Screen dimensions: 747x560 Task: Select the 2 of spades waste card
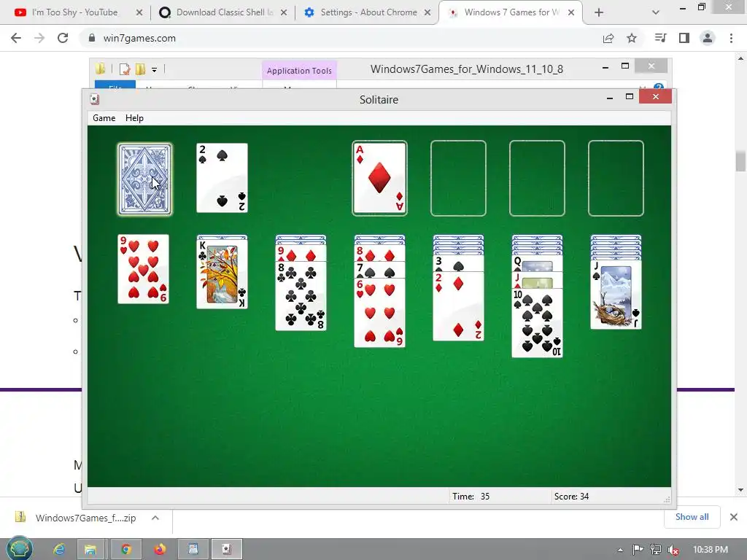tap(222, 178)
